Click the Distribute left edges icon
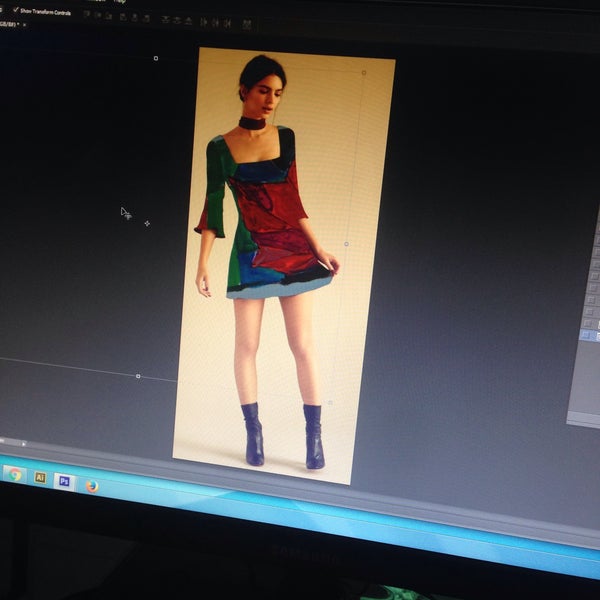Image resolution: width=600 pixels, height=600 pixels. 204,23
